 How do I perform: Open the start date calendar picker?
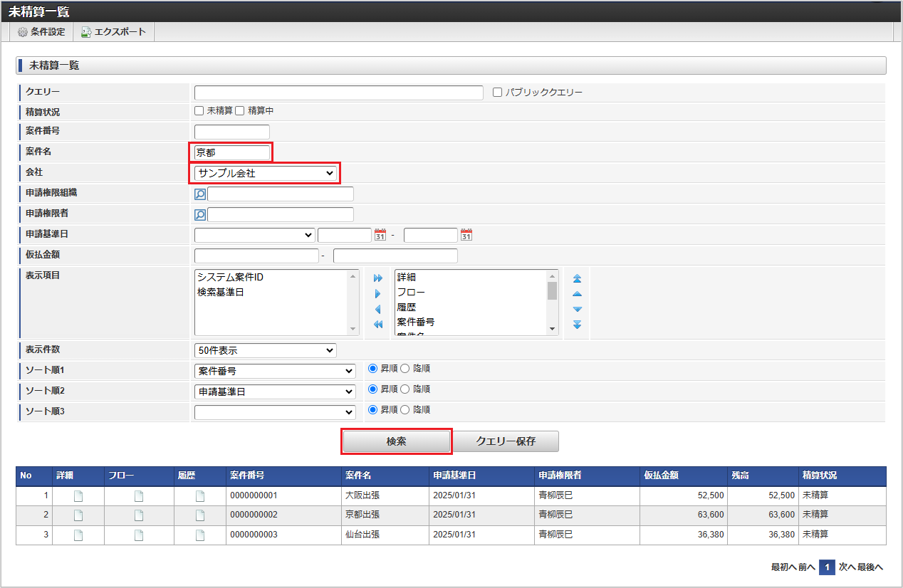pyautogui.click(x=380, y=235)
